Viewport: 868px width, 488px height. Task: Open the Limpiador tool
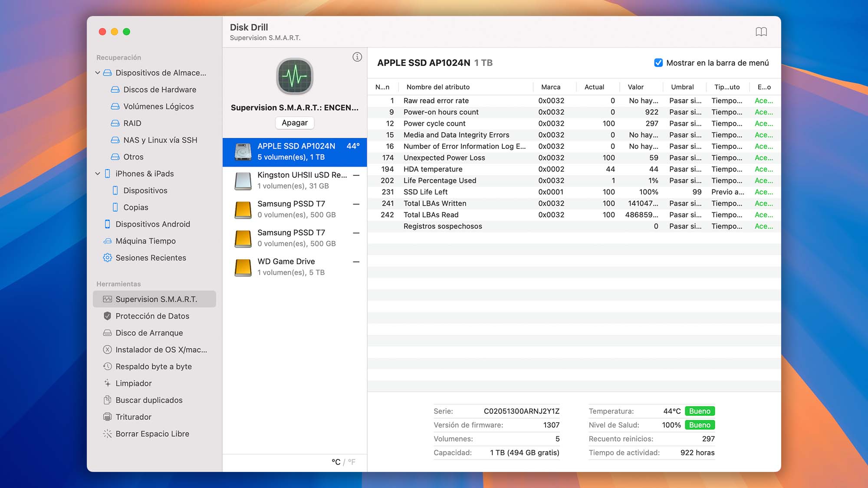pyautogui.click(x=155, y=383)
